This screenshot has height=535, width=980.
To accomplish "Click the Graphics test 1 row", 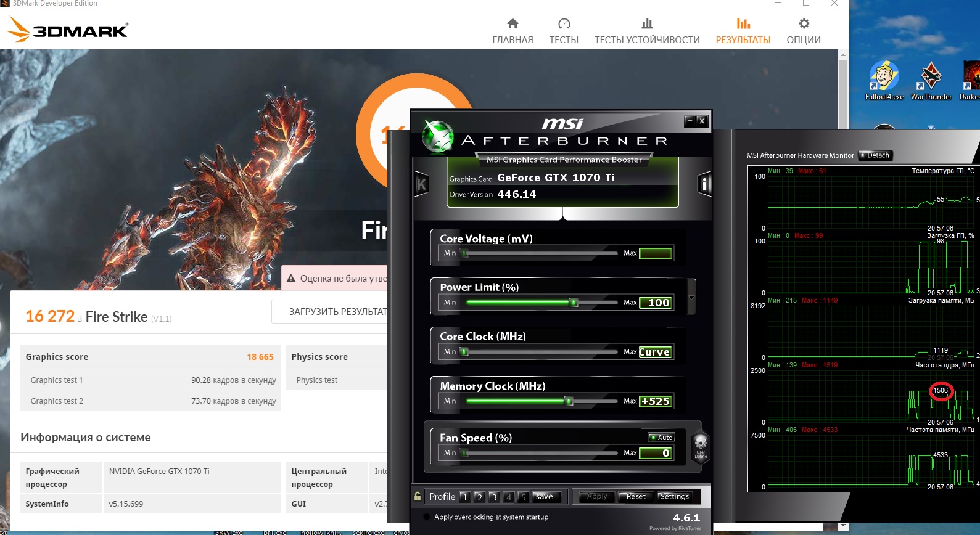I will (x=150, y=380).
